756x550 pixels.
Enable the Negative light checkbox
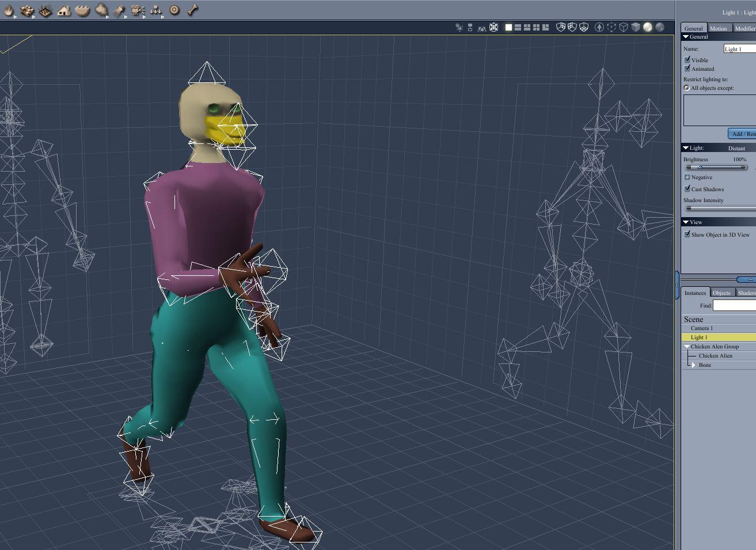(687, 177)
